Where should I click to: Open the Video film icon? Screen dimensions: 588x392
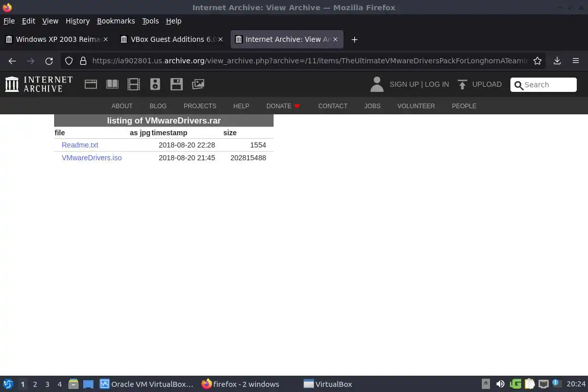134,84
